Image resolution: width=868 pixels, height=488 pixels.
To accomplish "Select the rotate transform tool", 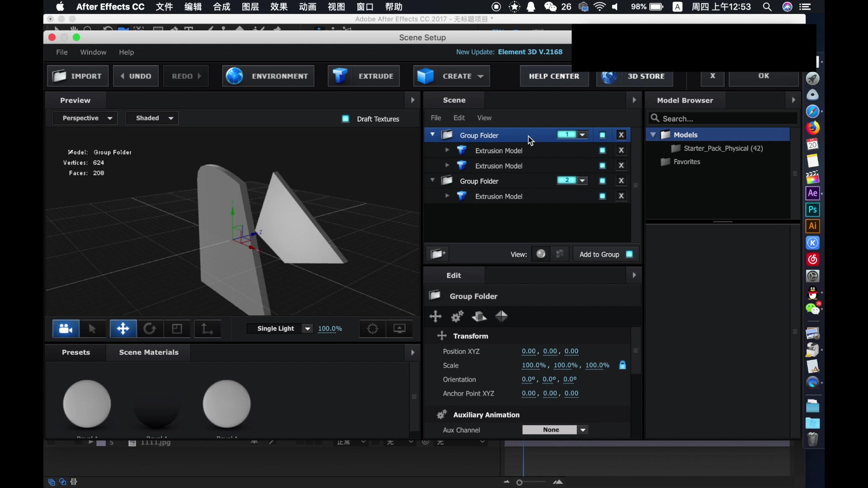I will [150, 328].
